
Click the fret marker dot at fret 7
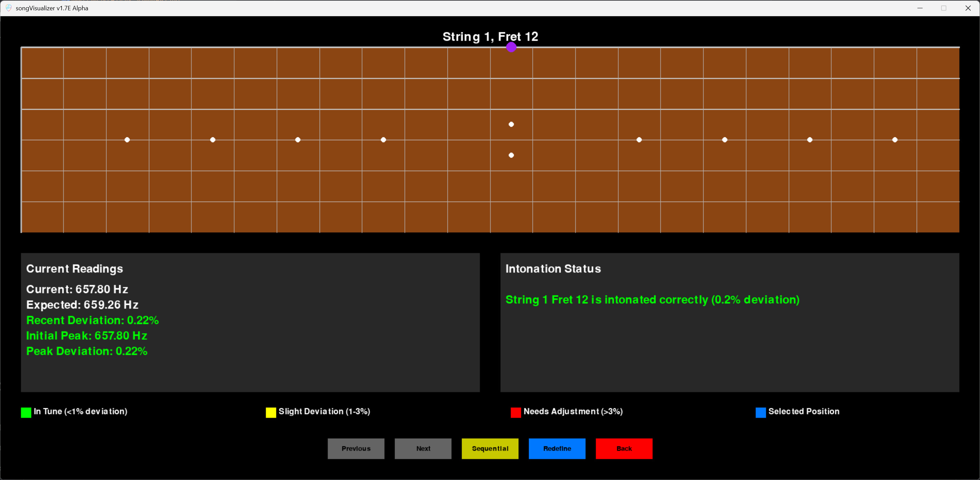298,140
